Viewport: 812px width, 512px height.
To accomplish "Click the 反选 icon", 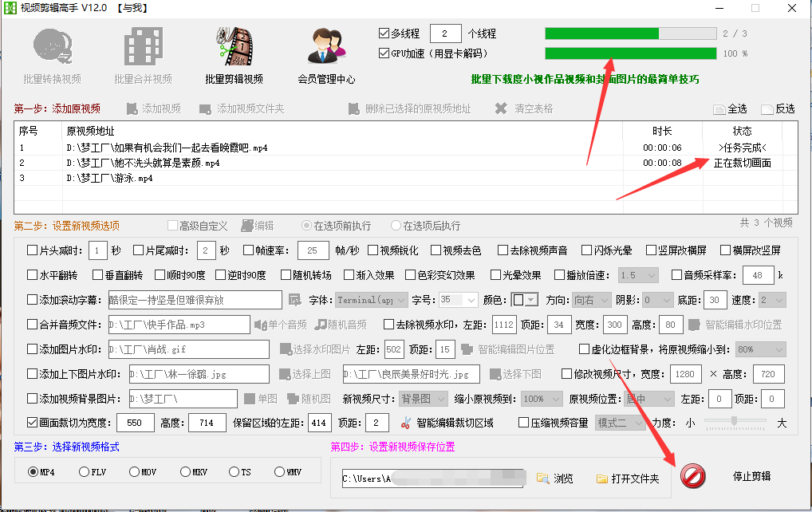I will (x=767, y=109).
